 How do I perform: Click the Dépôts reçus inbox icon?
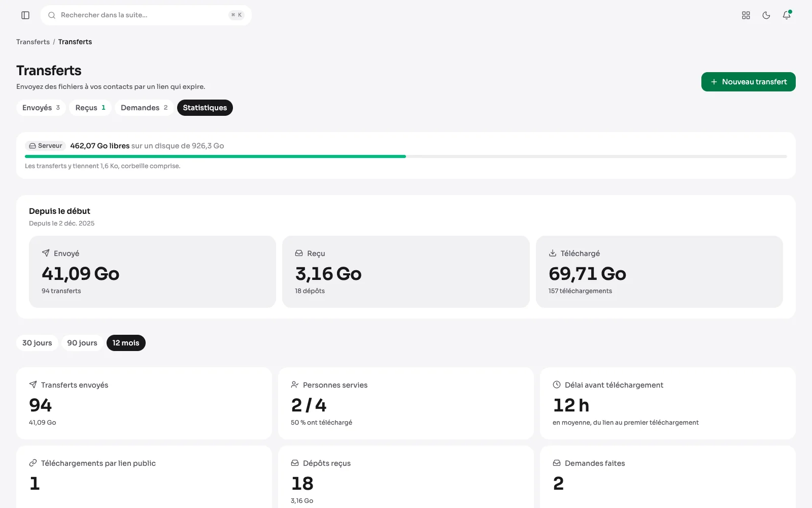point(295,463)
